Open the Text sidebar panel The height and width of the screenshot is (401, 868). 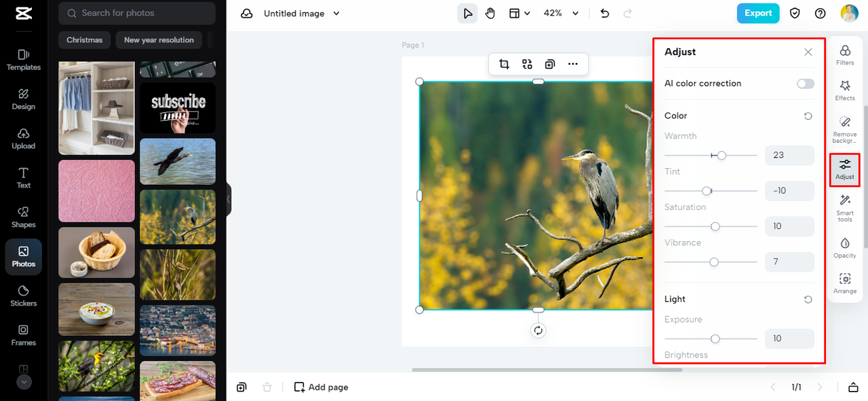(x=24, y=177)
